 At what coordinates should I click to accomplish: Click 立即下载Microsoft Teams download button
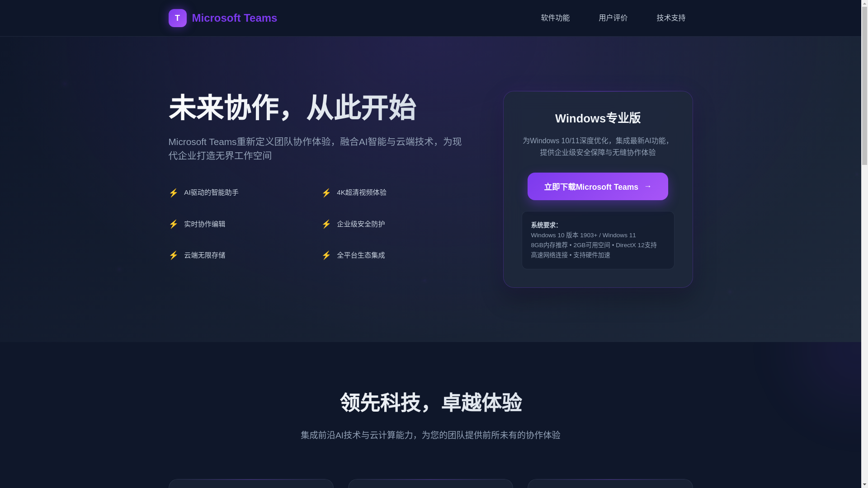(598, 186)
